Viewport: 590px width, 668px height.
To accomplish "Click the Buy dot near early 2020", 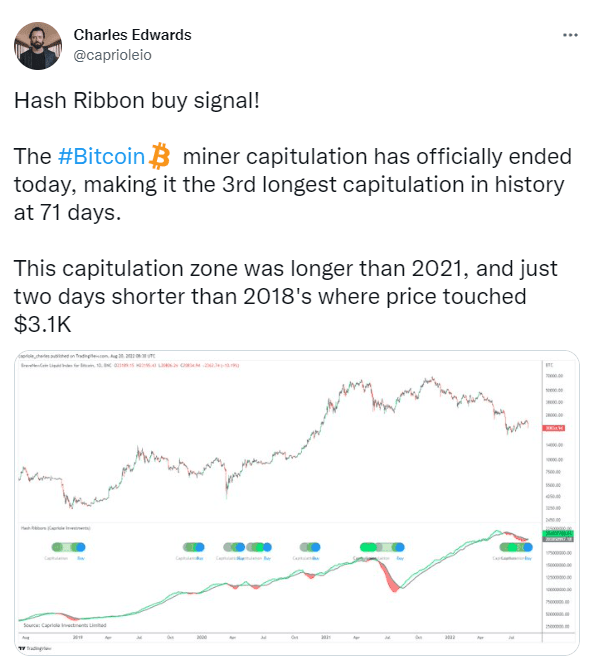I will tap(199, 547).
